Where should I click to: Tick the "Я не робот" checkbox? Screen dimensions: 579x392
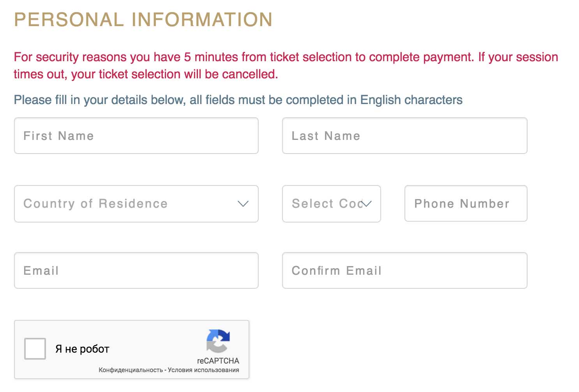point(35,349)
